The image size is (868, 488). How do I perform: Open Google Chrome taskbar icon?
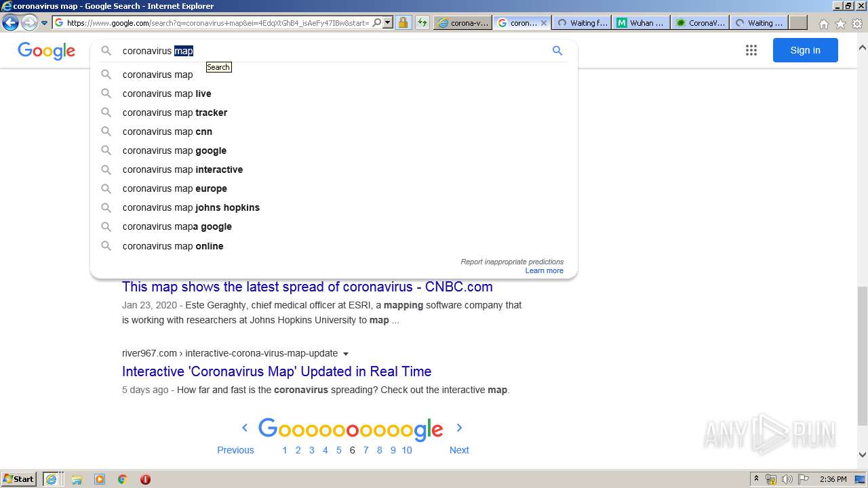click(x=123, y=479)
